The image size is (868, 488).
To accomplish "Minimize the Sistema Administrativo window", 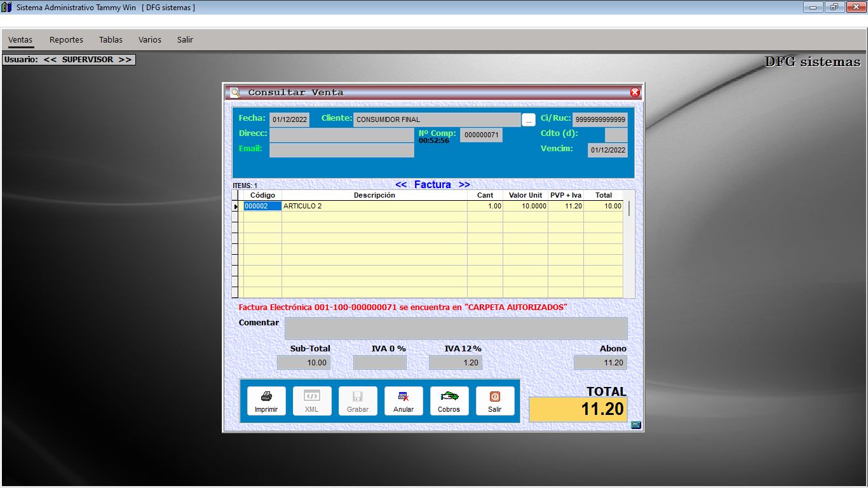I will pos(813,7).
